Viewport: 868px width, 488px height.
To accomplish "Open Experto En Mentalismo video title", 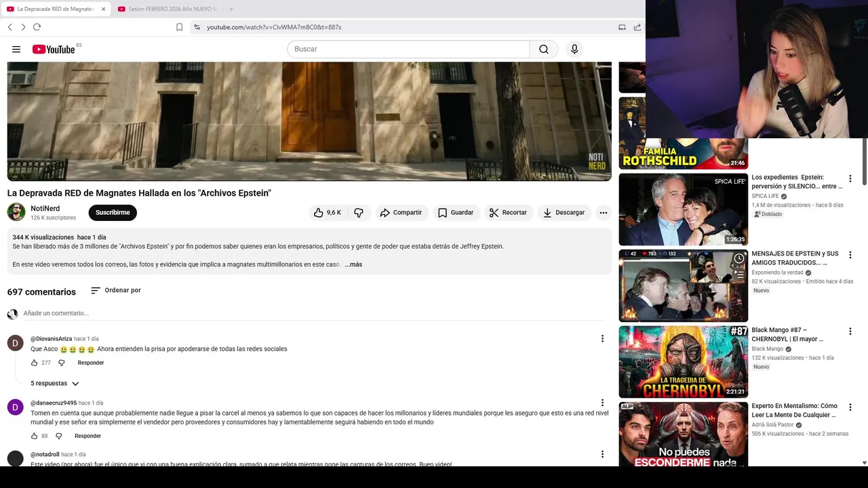I will (x=795, y=411).
